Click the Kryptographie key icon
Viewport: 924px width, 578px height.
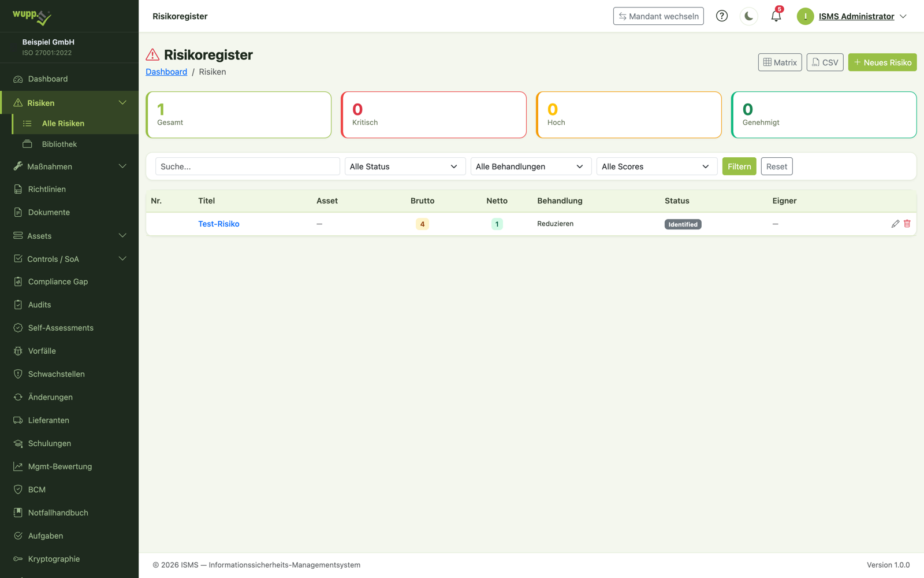click(18, 559)
